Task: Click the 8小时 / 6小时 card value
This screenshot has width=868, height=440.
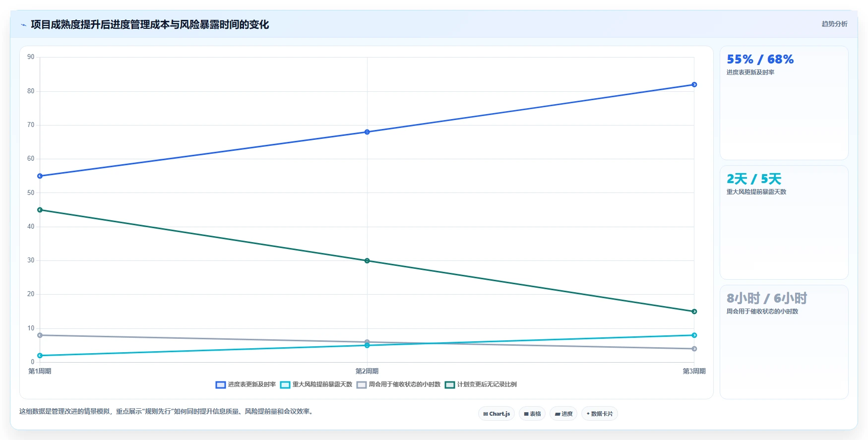Action: pyautogui.click(x=767, y=299)
